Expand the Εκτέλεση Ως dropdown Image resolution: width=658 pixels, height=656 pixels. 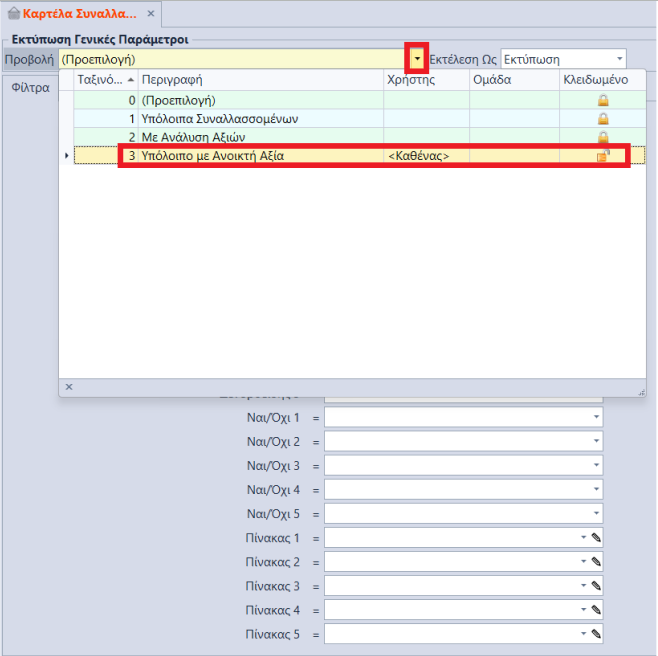point(619,59)
